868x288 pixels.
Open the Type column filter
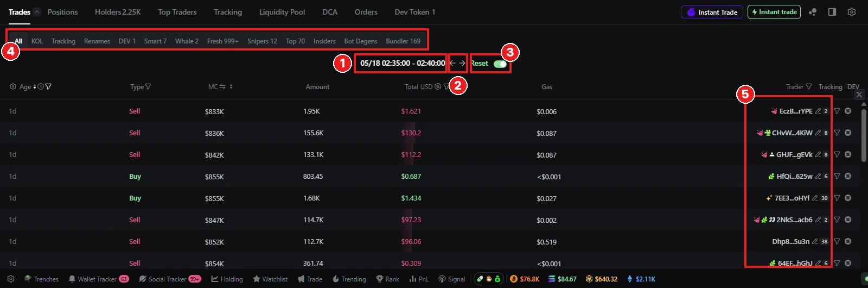148,86
